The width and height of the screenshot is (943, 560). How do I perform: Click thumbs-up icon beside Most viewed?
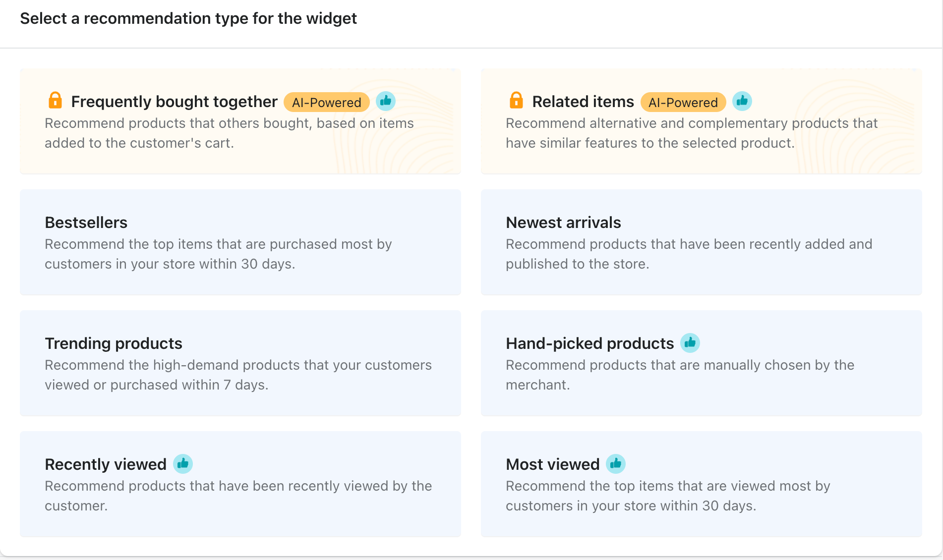point(616,464)
